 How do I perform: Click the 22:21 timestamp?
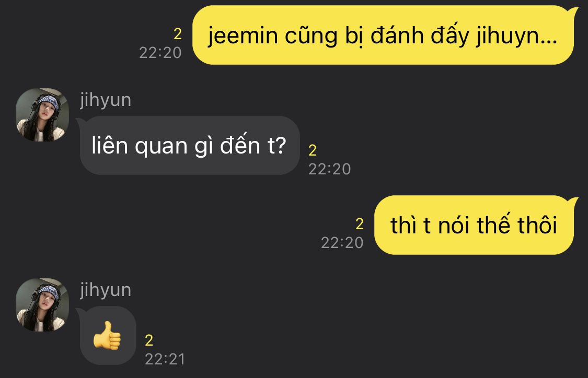click(165, 359)
